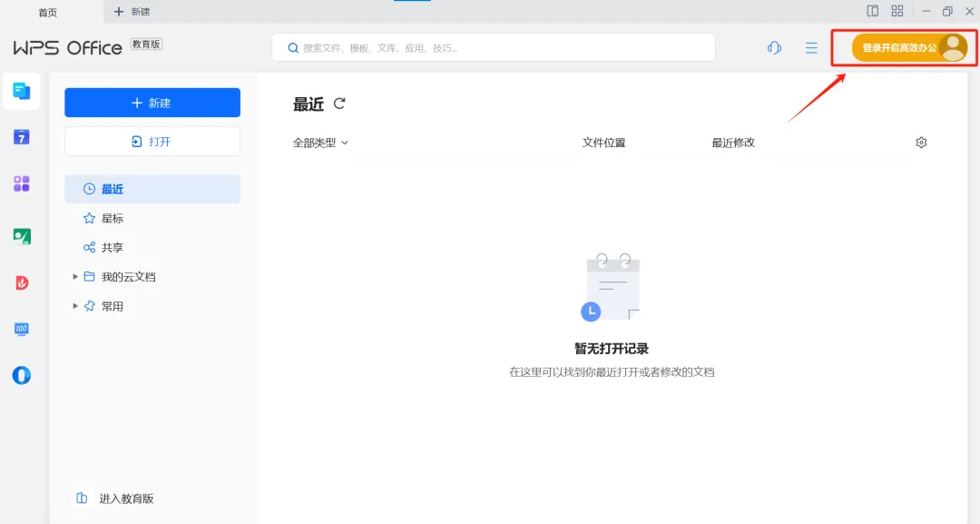
Task: Open 我的云文档 folder
Action: click(x=128, y=277)
